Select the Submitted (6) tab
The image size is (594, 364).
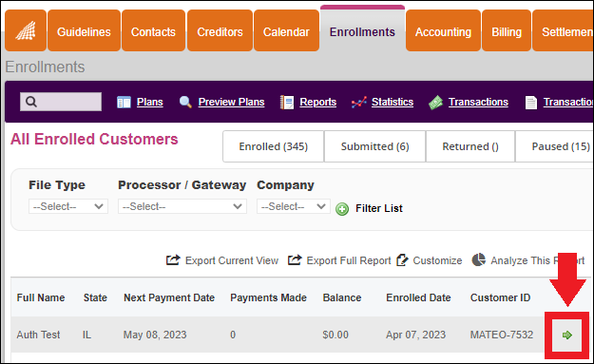375,146
